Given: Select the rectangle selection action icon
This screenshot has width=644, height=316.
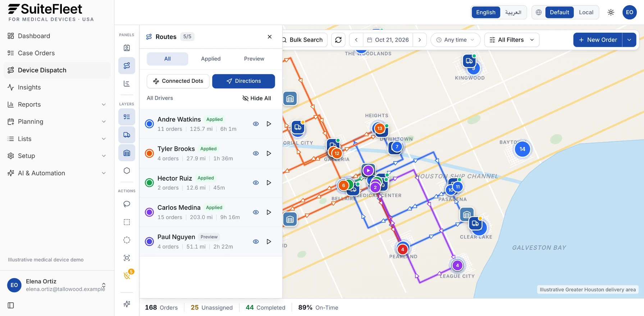Looking at the screenshot, I should pyautogui.click(x=127, y=222).
